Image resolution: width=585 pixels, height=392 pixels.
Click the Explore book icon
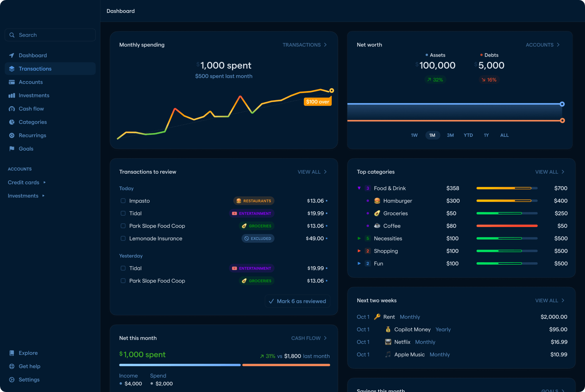[12, 353]
